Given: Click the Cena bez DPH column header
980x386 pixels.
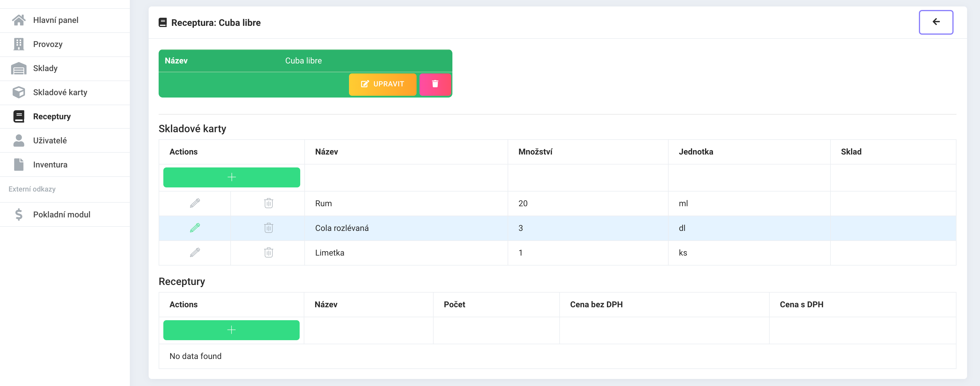Looking at the screenshot, I should [x=596, y=305].
